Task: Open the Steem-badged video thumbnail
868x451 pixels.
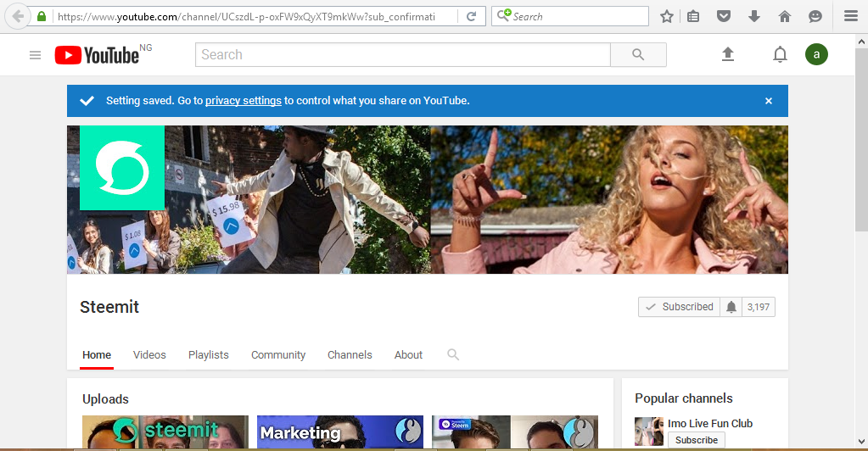Action: [x=515, y=432]
